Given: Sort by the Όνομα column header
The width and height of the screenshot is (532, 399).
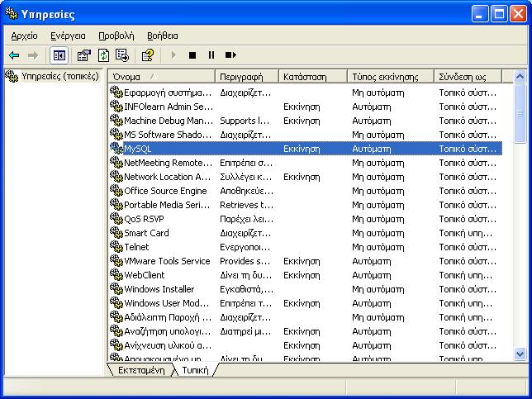Looking at the screenshot, I should coord(162,77).
